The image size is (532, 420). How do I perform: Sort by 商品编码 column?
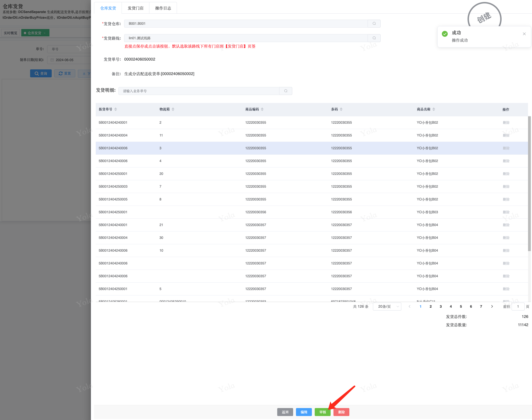tap(262, 109)
